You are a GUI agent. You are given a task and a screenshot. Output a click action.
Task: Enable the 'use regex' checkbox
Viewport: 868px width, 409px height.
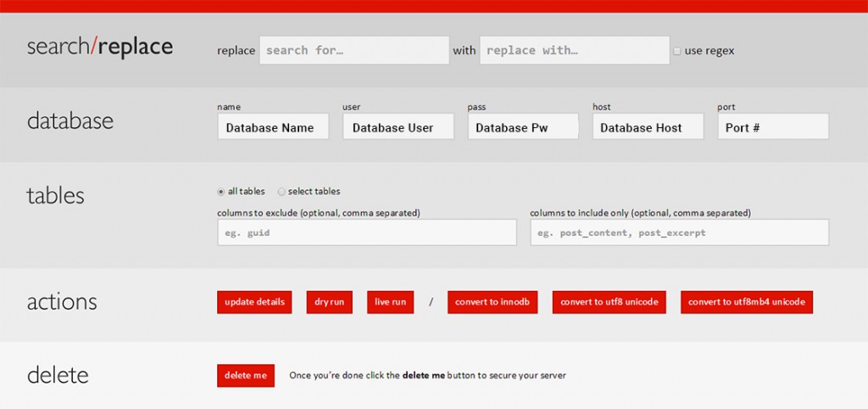point(676,51)
